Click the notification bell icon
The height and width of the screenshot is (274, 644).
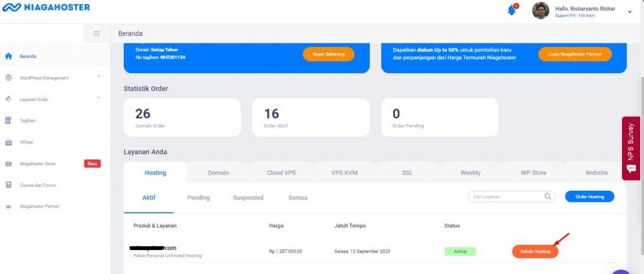tap(512, 11)
